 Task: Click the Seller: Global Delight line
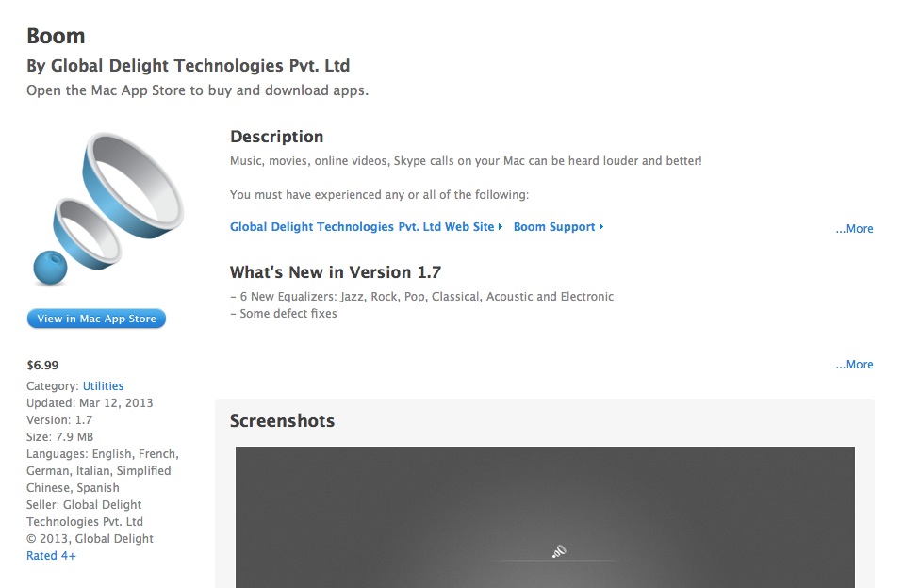pos(84,504)
